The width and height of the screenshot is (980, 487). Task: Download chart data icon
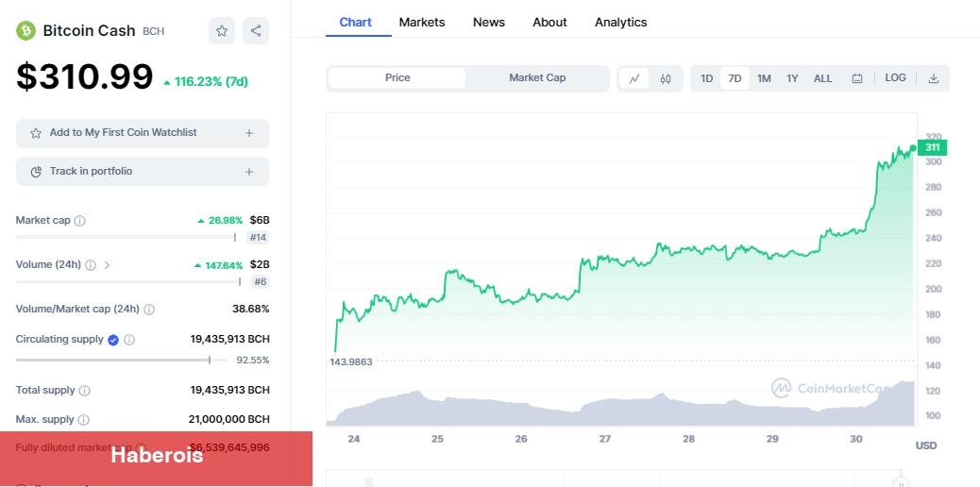click(933, 78)
